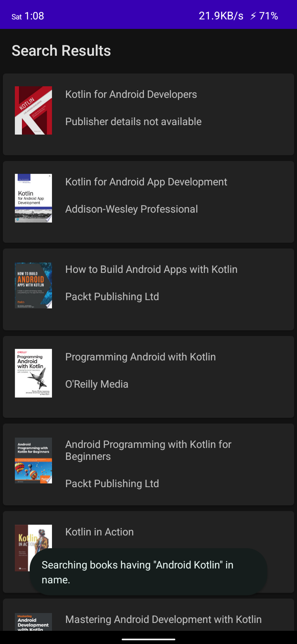Select the title "Kotlin in Action"
Viewport: 297px width, 644px height.
99,532
